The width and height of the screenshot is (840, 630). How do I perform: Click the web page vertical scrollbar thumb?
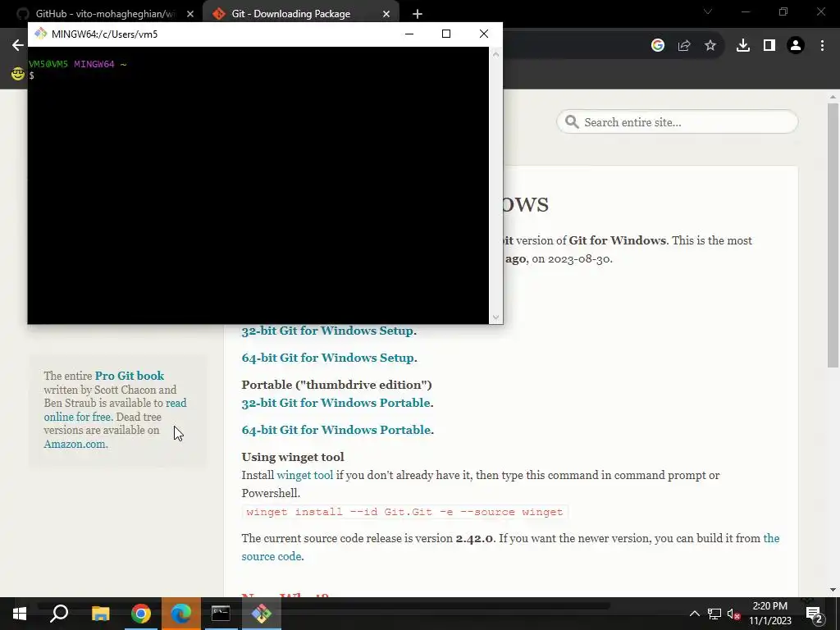833,235
